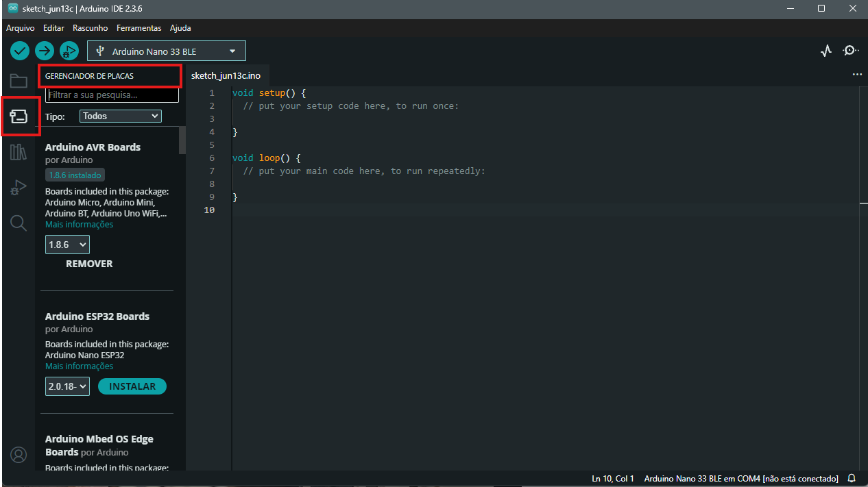
Task: Click the Upload arrow icon
Action: [x=45, y=51]
